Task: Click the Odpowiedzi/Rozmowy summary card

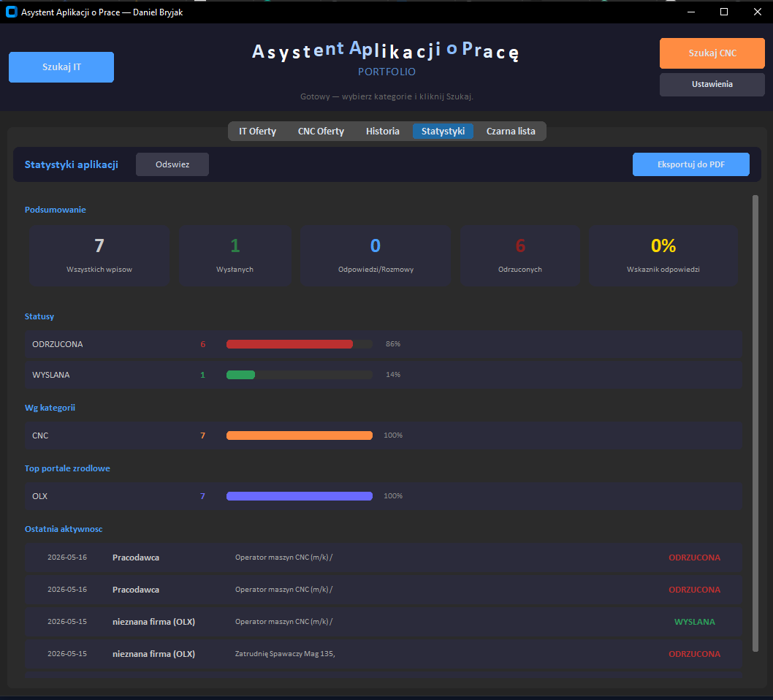Action: click(x=375, y=255)
